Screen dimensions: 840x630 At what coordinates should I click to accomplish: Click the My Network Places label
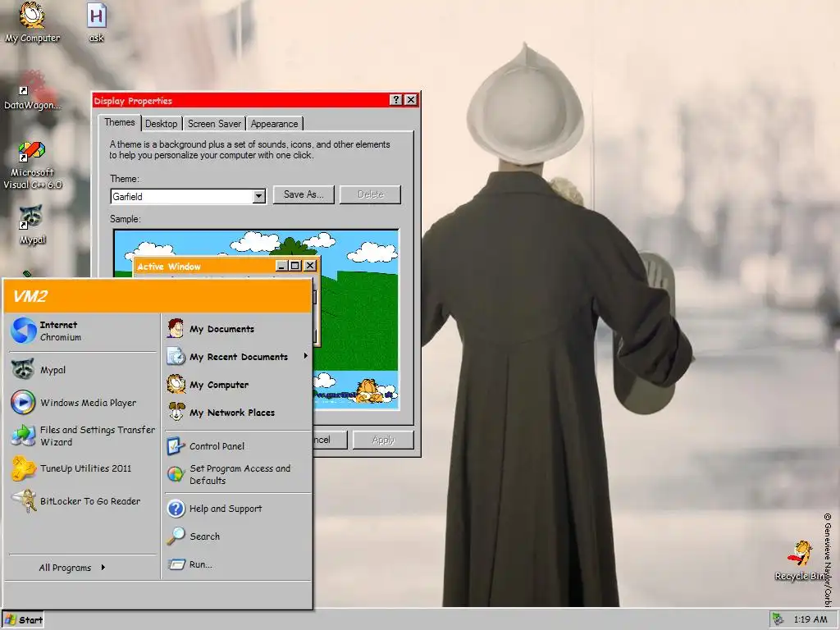click(x=232, y=413)
